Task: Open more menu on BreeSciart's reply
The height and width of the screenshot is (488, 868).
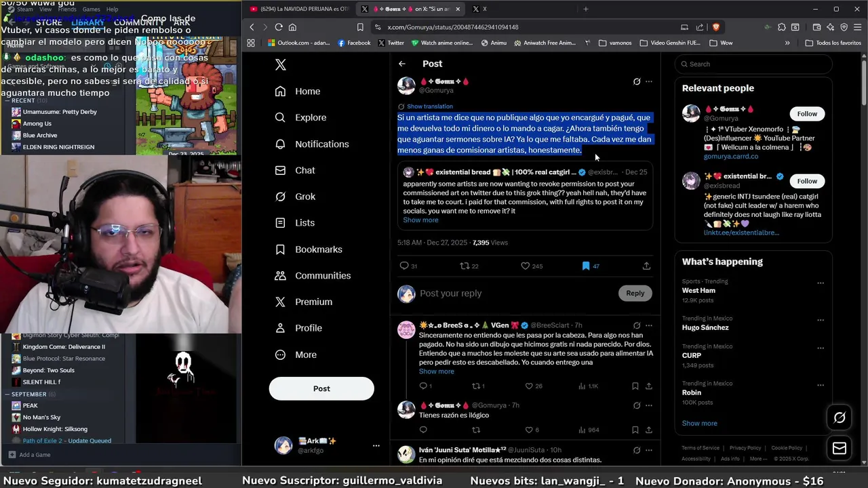Action: pyautogui.click(x=649, y=325)
